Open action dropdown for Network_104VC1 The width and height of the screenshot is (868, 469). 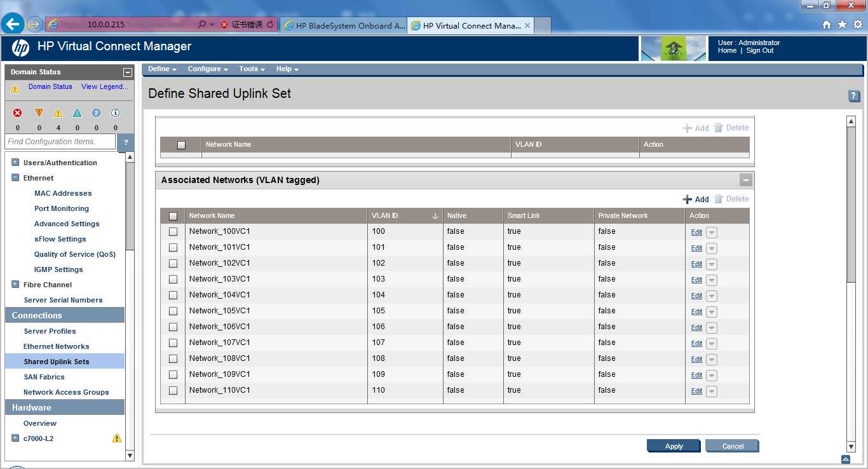pos(712,296)
